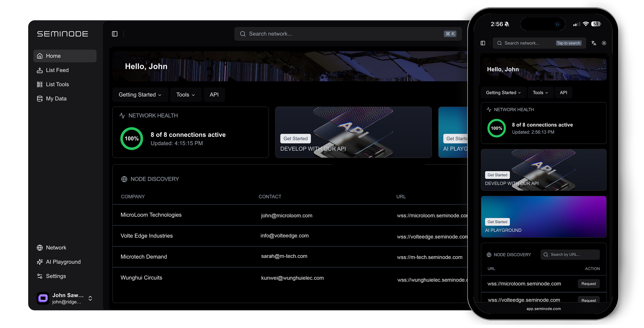
Task: Select Microtech Demand company cell
Action: pos(144,257)
